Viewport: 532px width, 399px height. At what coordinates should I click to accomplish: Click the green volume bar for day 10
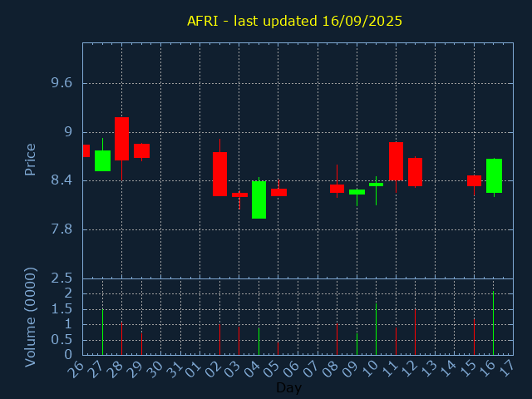click(376, 329)
